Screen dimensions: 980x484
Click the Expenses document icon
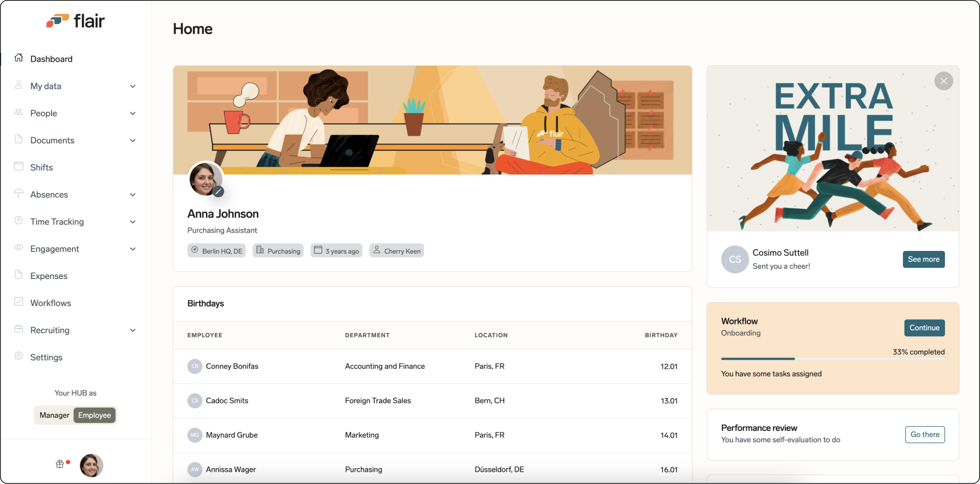19,275
